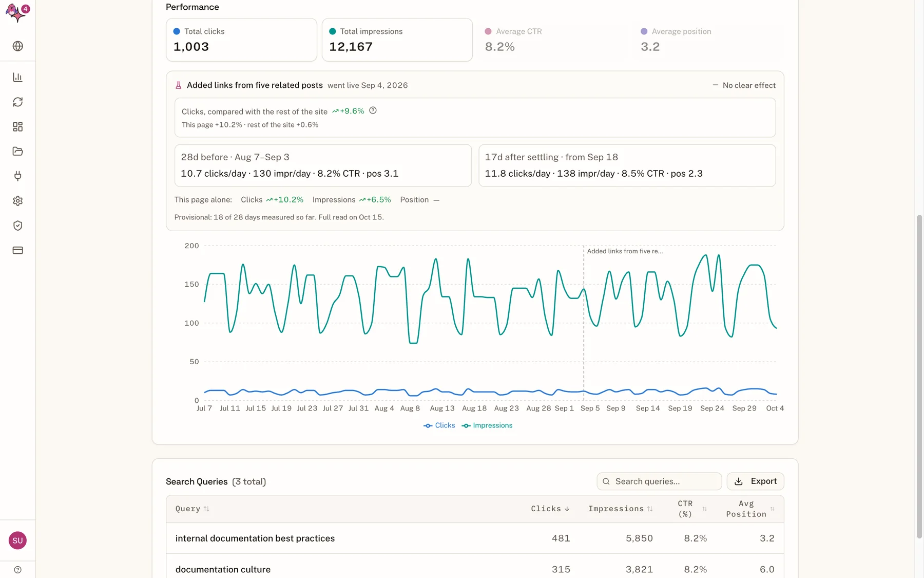The height and width of the screenshot is (578, 924).
Task: Open the bar chart analytics icon
Action: coord(18,77)
